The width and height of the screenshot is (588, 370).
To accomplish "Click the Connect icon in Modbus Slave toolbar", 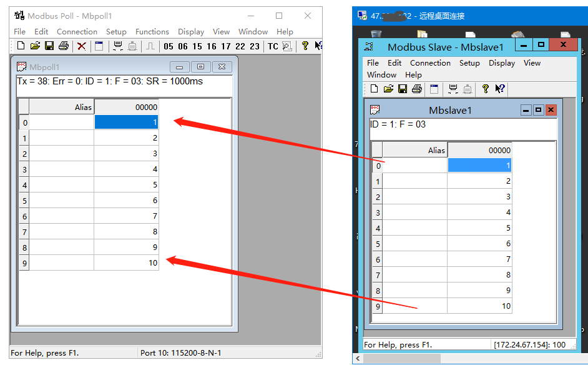I will click(453, 89).
